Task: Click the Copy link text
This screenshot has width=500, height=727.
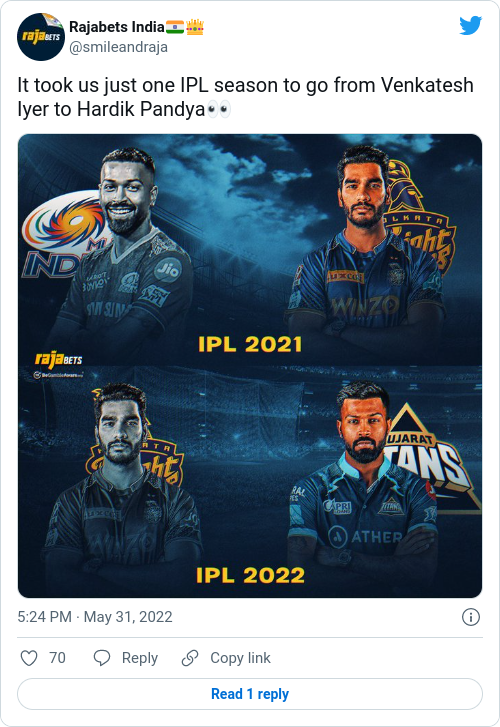Action: pyautogui.click(x=240, y=658)
